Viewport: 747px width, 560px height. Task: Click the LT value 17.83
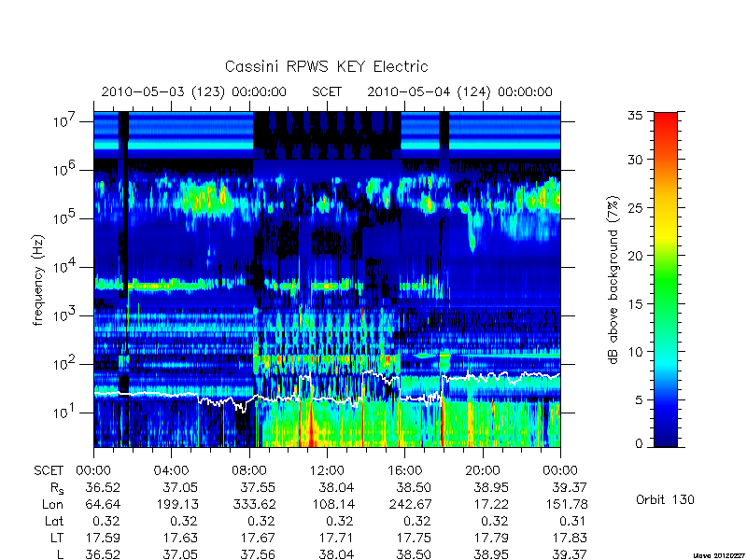(570, 538)
